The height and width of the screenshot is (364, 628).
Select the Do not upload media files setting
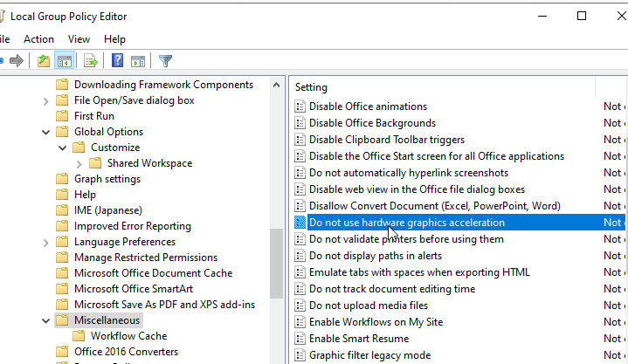pyautogui.click(x=369, y=306)
